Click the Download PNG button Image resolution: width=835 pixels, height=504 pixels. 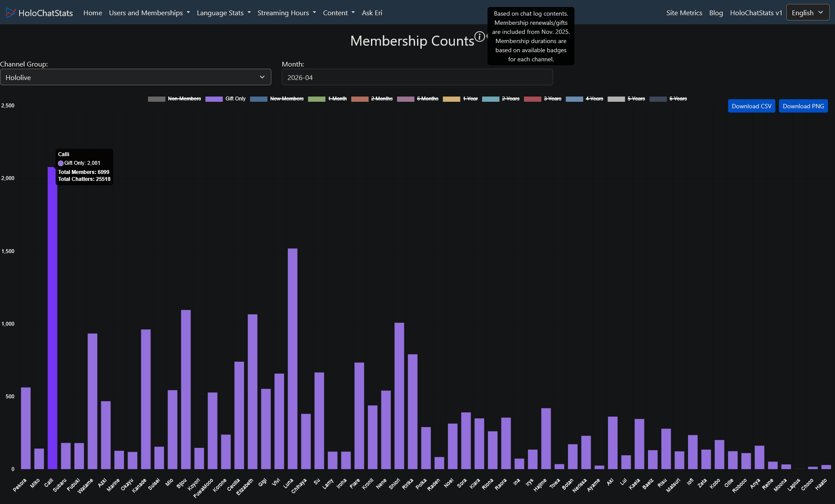[803, 106]
